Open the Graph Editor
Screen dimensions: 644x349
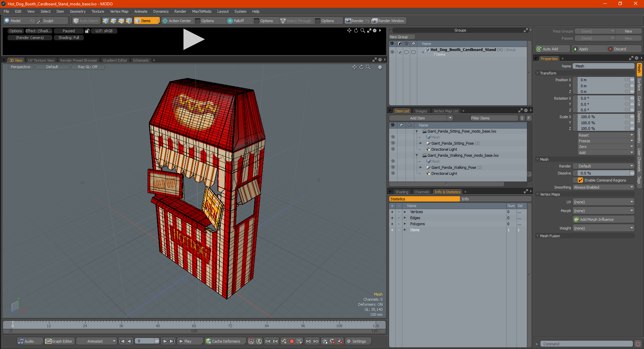coord(59,341)
